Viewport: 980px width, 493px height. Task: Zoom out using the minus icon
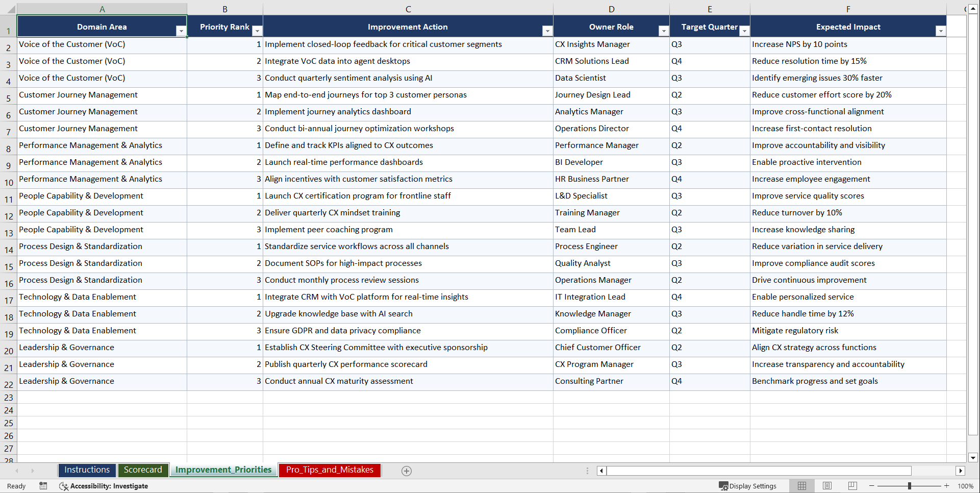point(872,486)
